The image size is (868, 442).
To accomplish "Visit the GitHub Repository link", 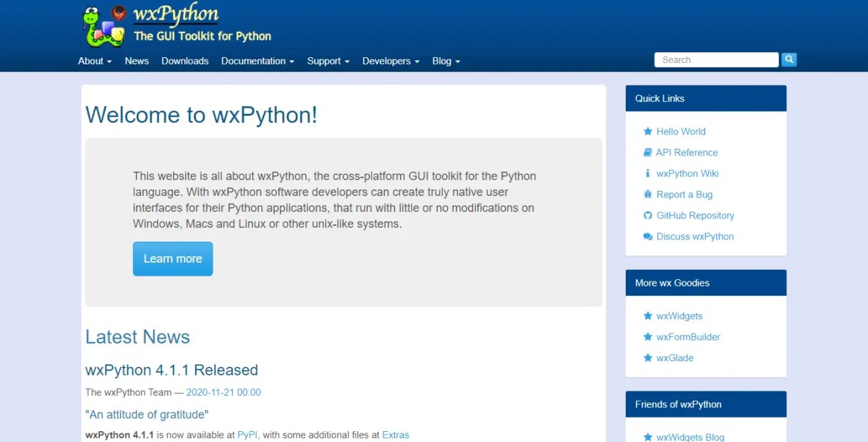I will pyautogui.click(x=695, y=216).
